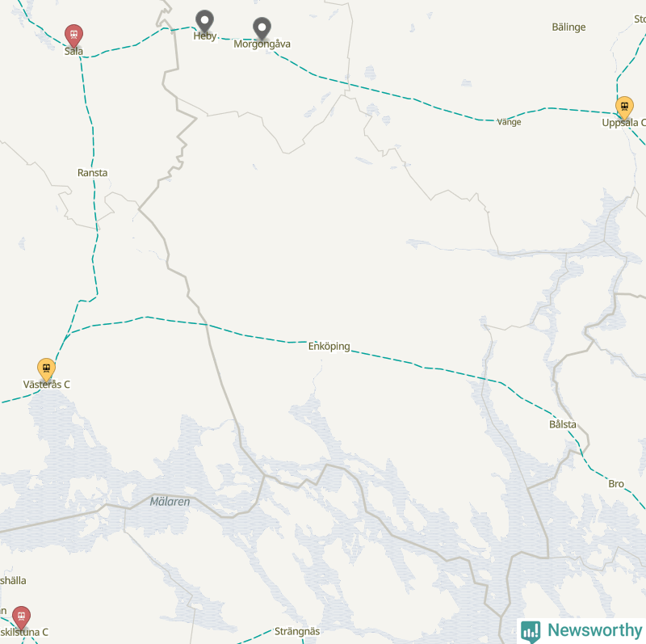Click the Ransta place label

[92, 173]
